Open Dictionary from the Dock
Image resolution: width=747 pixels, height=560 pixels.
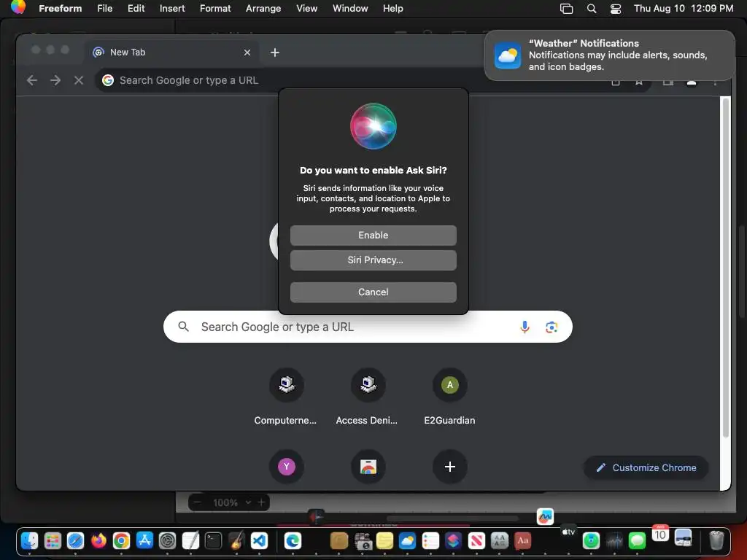click(522, 540)
